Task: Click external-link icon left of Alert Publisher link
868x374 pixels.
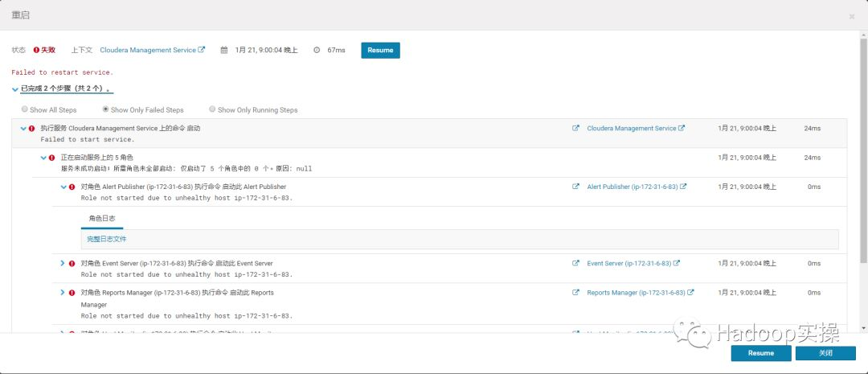Action: (x=575, y=187)
